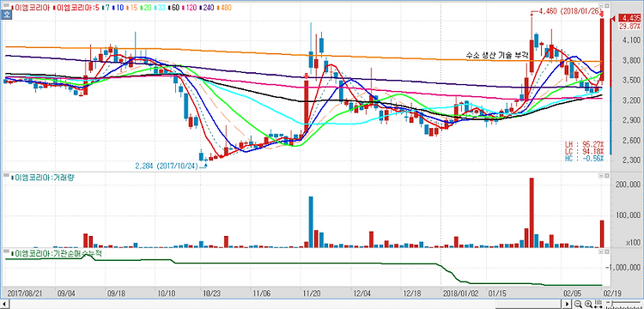644x309 pixels.
Task: Open the price panel dropdown button
Action: [601, 7]
